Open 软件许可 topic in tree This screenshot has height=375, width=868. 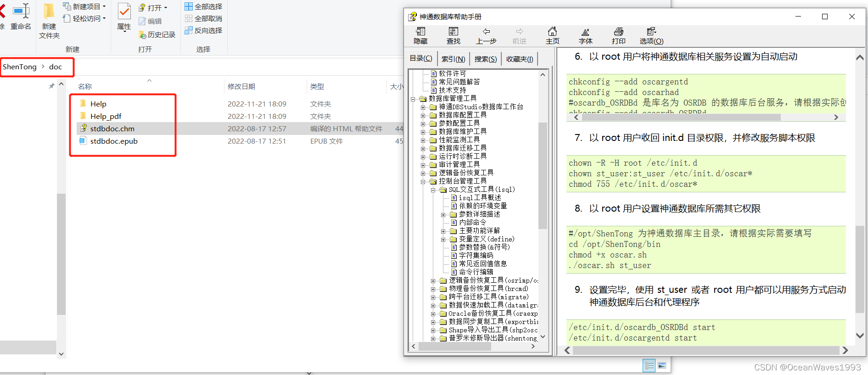tap(452, 73)
